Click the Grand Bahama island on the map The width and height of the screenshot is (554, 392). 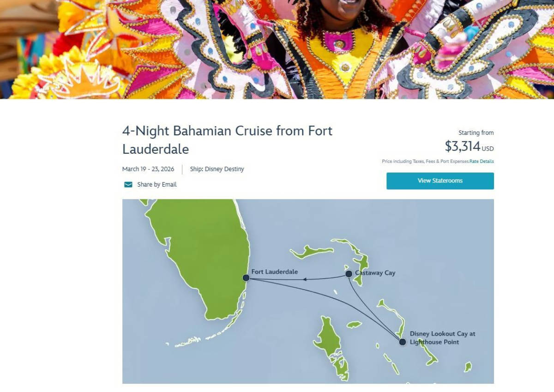coord(312,252)
